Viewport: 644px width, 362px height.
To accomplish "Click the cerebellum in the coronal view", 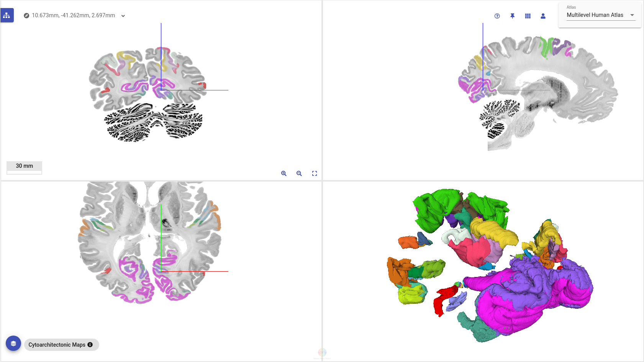I will point(153,123).
